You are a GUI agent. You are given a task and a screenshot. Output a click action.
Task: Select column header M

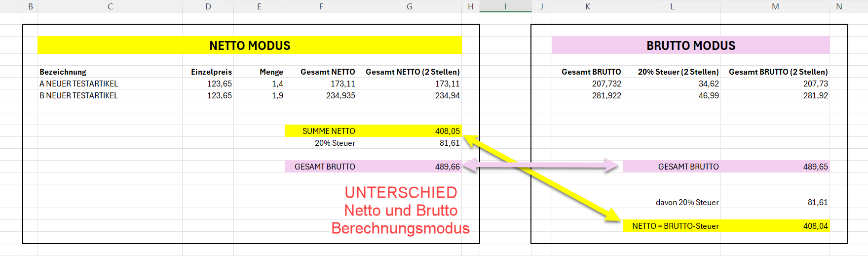click(775, 6)
